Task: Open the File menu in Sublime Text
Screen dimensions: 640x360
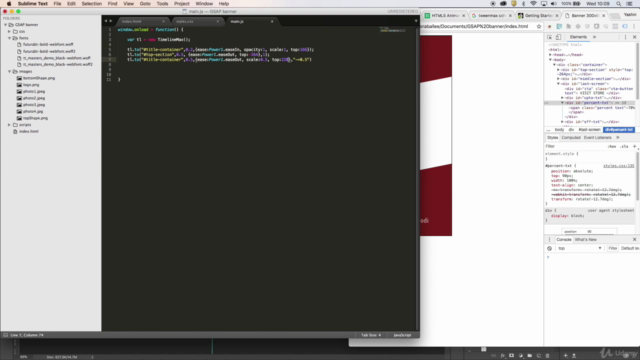Action: [x=57, y=4]
